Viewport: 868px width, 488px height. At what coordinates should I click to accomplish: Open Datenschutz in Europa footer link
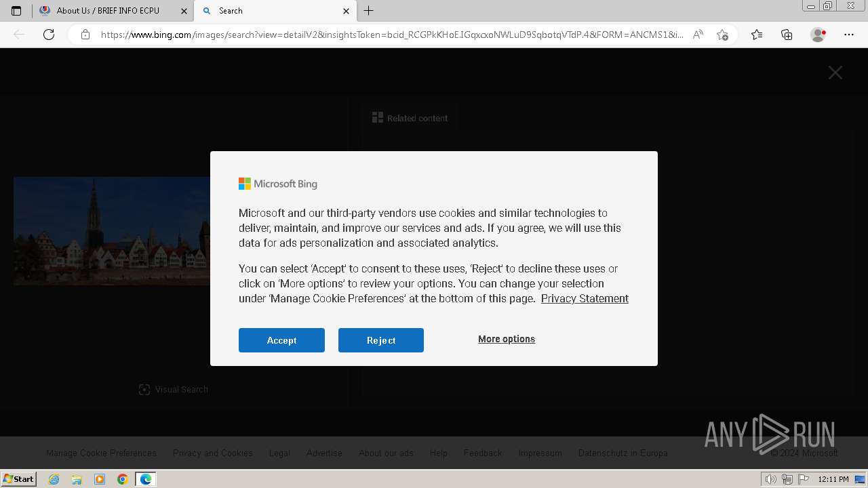(623, 453)
